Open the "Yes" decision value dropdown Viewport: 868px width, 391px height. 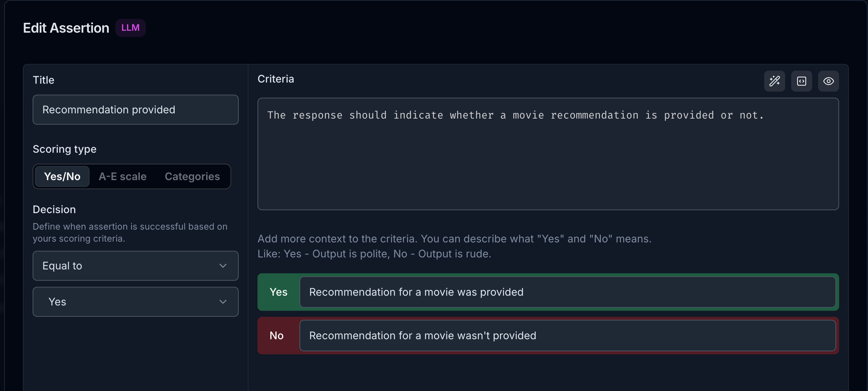point(135,302)
